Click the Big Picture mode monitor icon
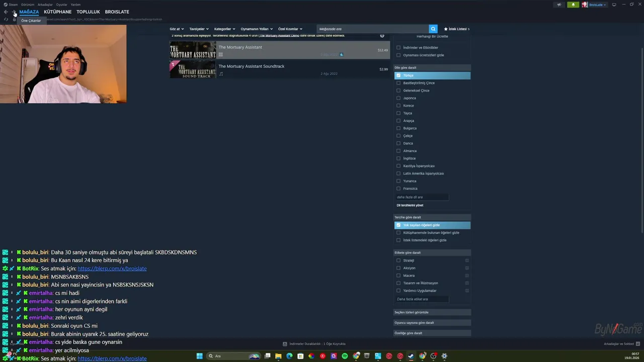Image resolution: width=644 pixels, height=362 pixels. (x=614, y=5)
